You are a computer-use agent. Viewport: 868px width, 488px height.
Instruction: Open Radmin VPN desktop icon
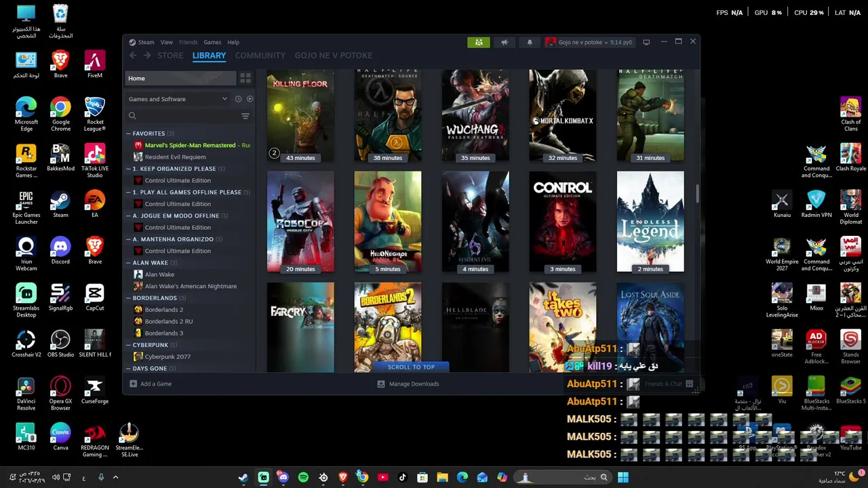(816, 204)
